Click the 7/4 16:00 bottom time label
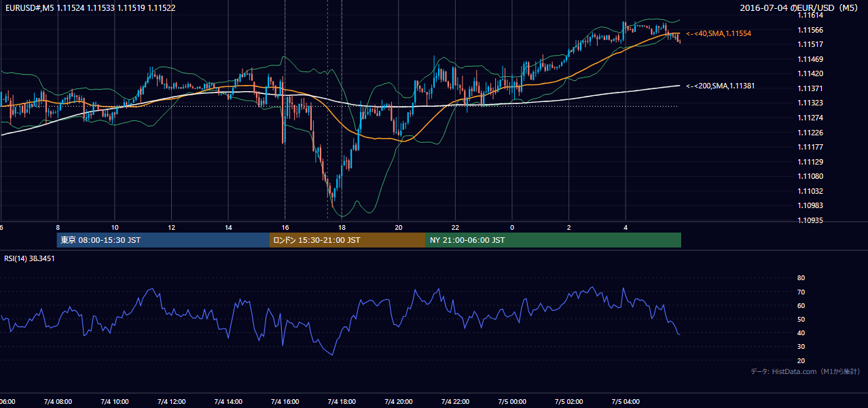 pyautogui.click(x=285, y=402)
